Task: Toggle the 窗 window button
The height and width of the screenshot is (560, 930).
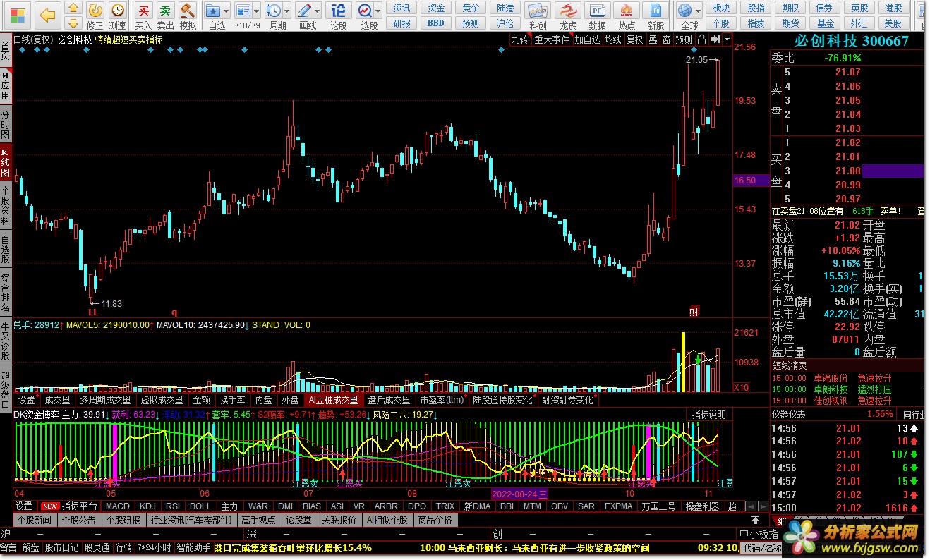Action: (x=666, y=39)
